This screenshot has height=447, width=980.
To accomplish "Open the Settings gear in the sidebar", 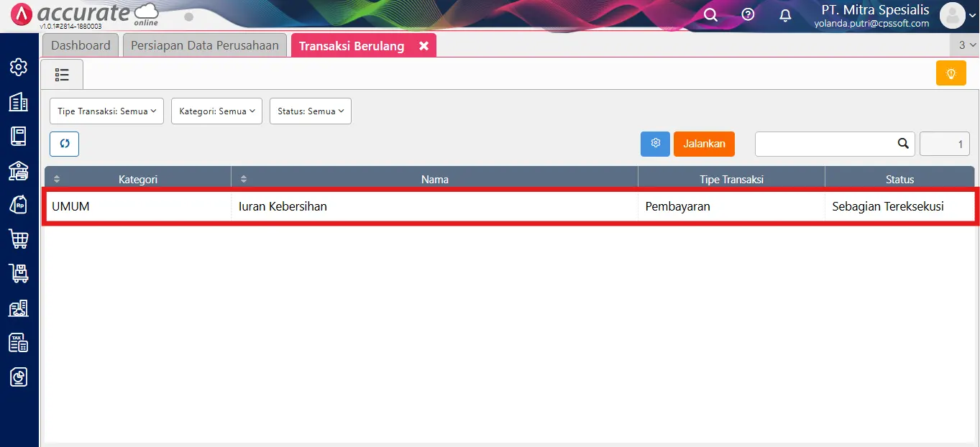I will pos(19,68).
